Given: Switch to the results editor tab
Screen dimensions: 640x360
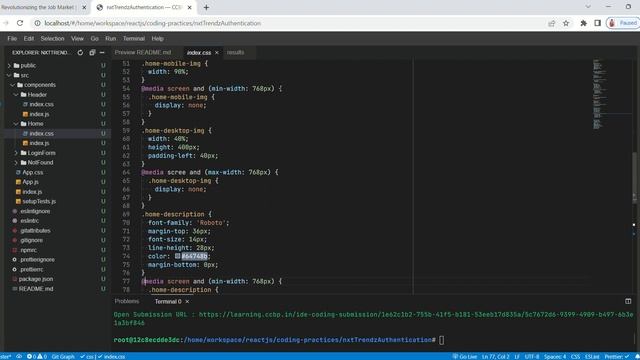Looking at the screenshot, I should 236,53.
